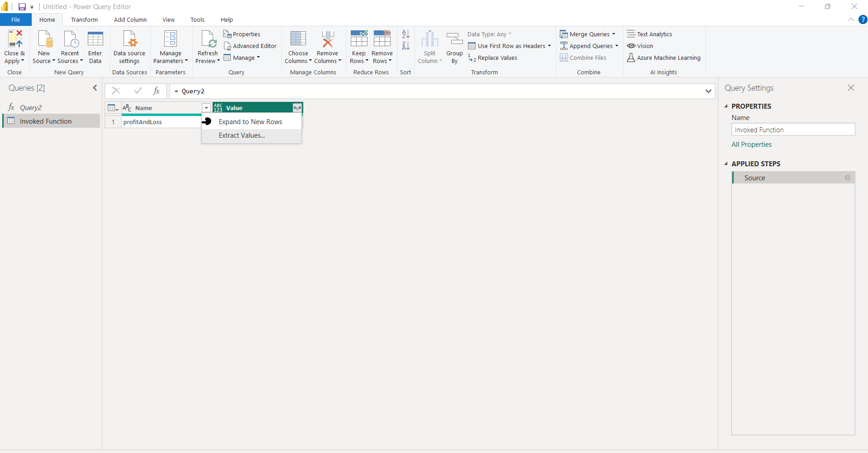868x453 pixels.
Task: Open the Data Type: Any dropdown
Action: click(489, 34)
